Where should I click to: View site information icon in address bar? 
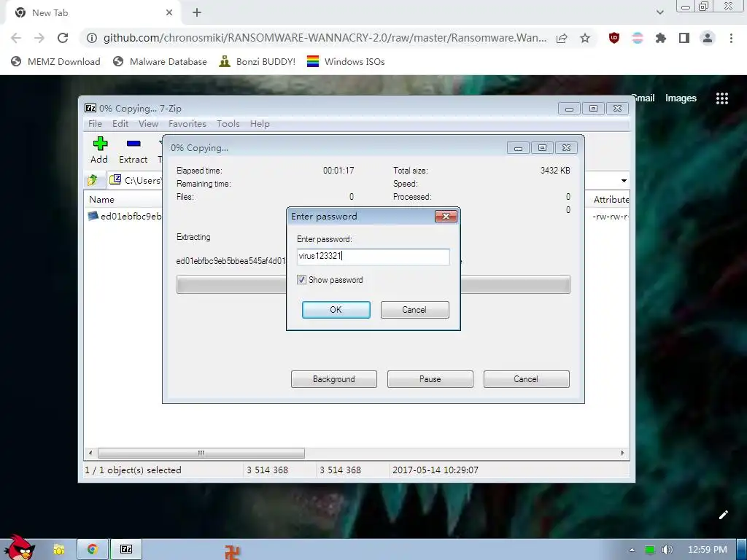tap(92, 38)
